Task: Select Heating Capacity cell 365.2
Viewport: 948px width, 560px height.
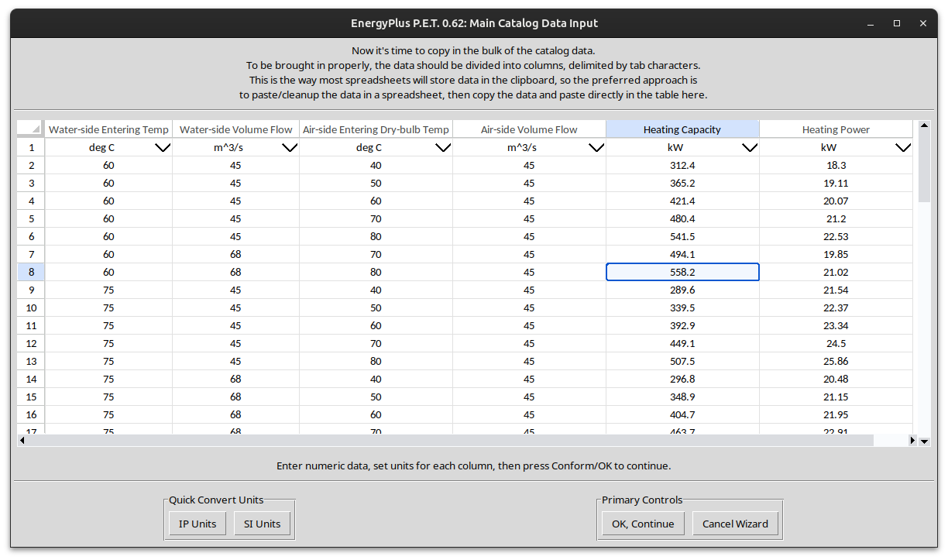Action: tap(682, 183)
